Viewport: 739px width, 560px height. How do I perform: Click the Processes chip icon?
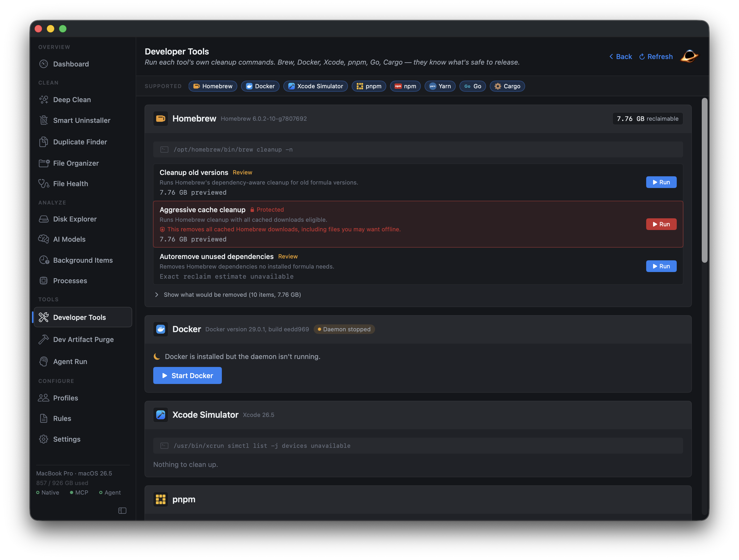point(44,281)
